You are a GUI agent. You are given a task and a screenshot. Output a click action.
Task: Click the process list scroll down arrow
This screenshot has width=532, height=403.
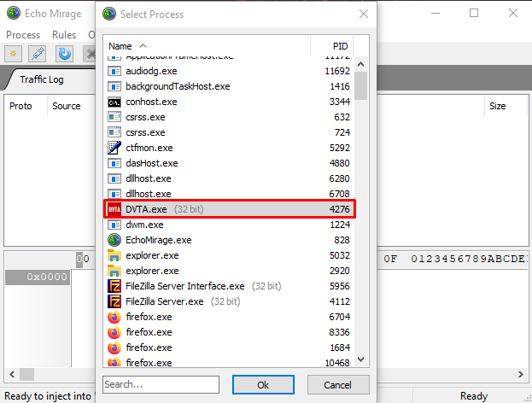pyautogui.click(x=361, y=359)
